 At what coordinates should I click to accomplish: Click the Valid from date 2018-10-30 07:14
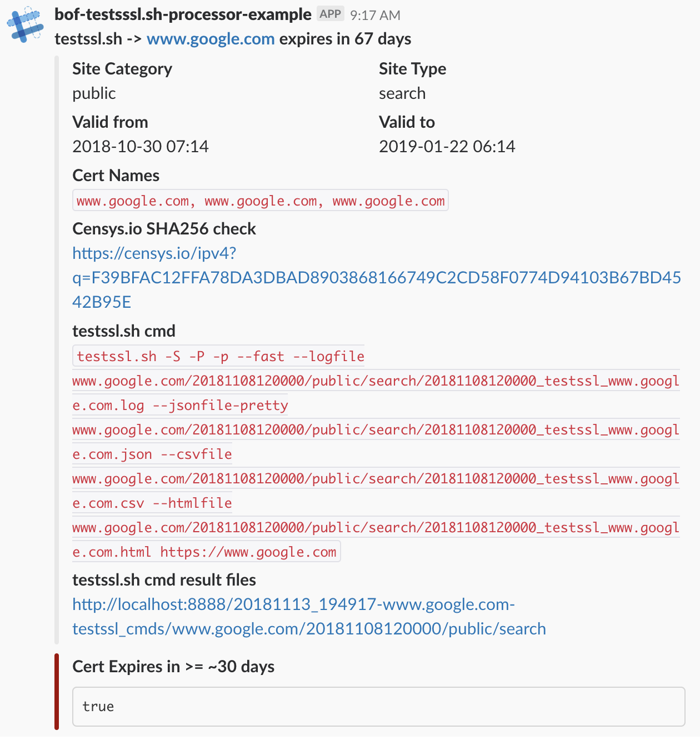tap(140, 147)
